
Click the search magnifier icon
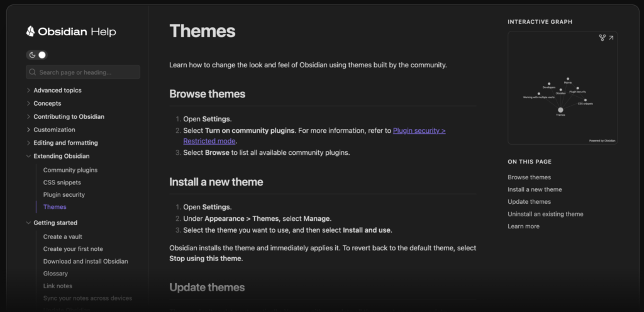(x=33, y=72)
